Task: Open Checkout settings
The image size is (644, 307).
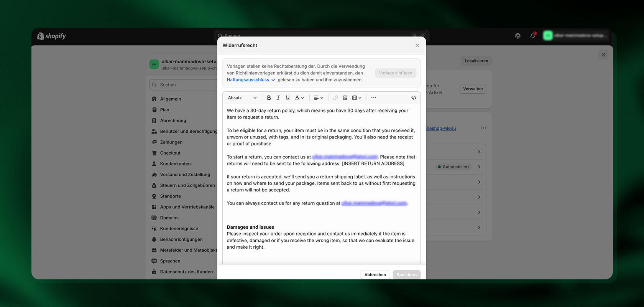Action: click(170, 153)
